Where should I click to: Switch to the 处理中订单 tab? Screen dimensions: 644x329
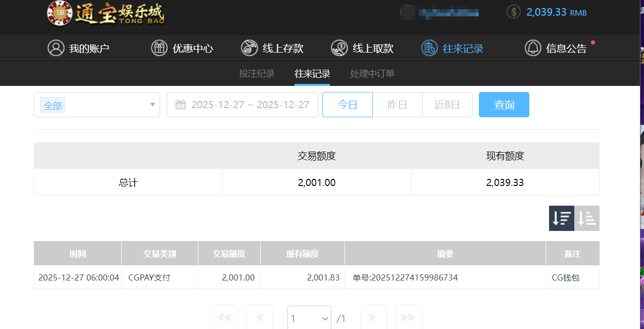coord(372,73)
